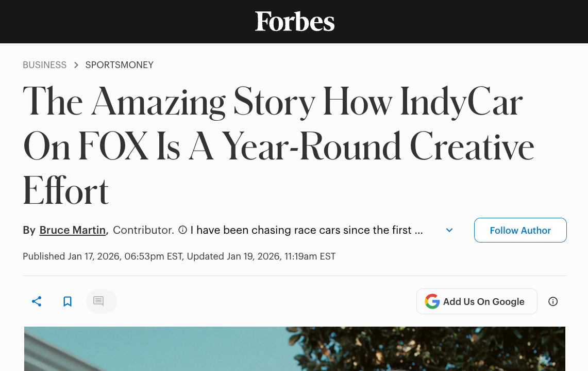Open the SPORTSMONEY breadcrumb section
This screenshot has width=588, height=371.
[119, 65]
